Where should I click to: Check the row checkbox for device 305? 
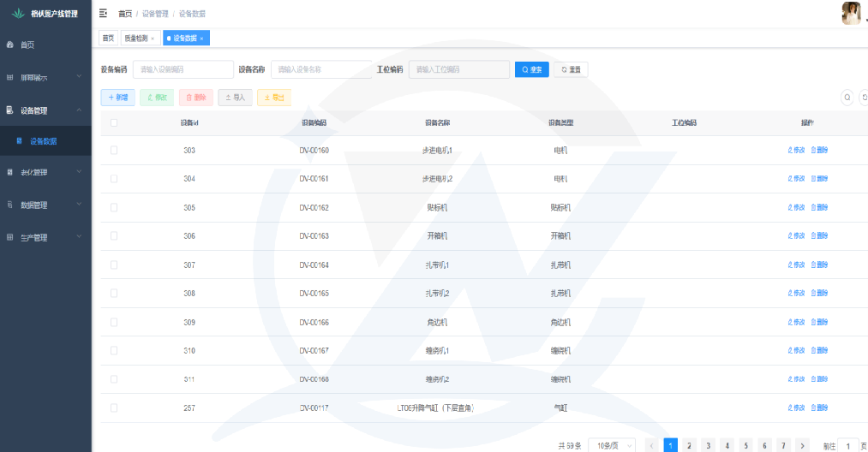[x=114, y=207]
